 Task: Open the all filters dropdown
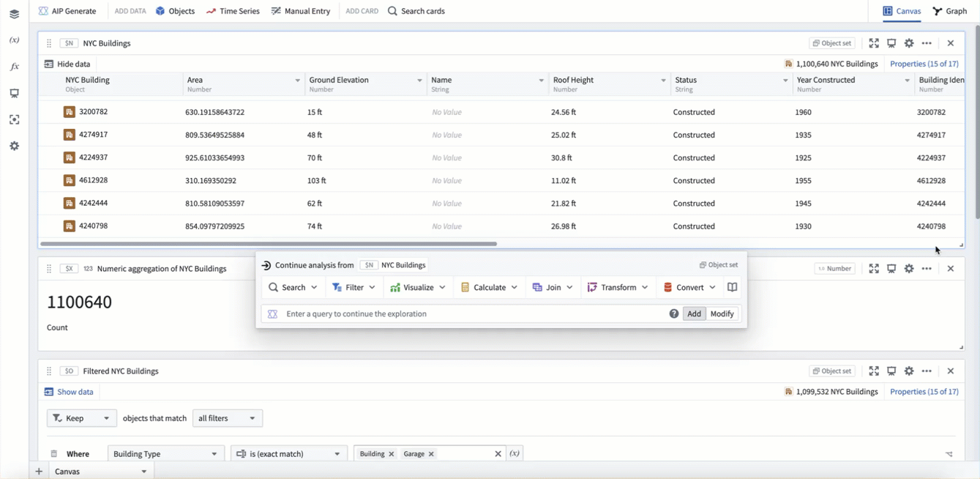coord(227,418)
